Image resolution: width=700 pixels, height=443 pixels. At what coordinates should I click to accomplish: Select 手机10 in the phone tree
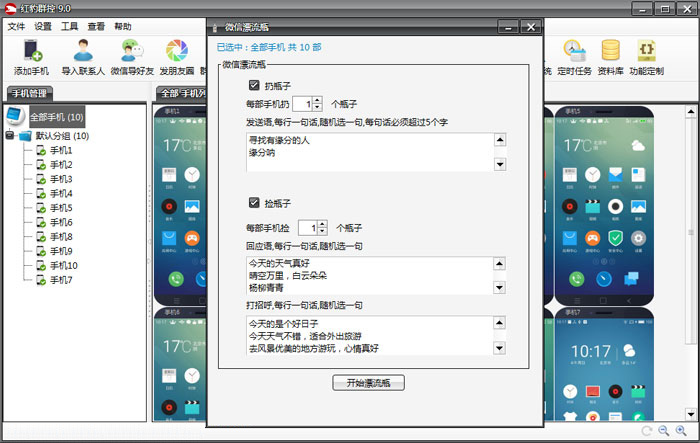pos(63,266)
